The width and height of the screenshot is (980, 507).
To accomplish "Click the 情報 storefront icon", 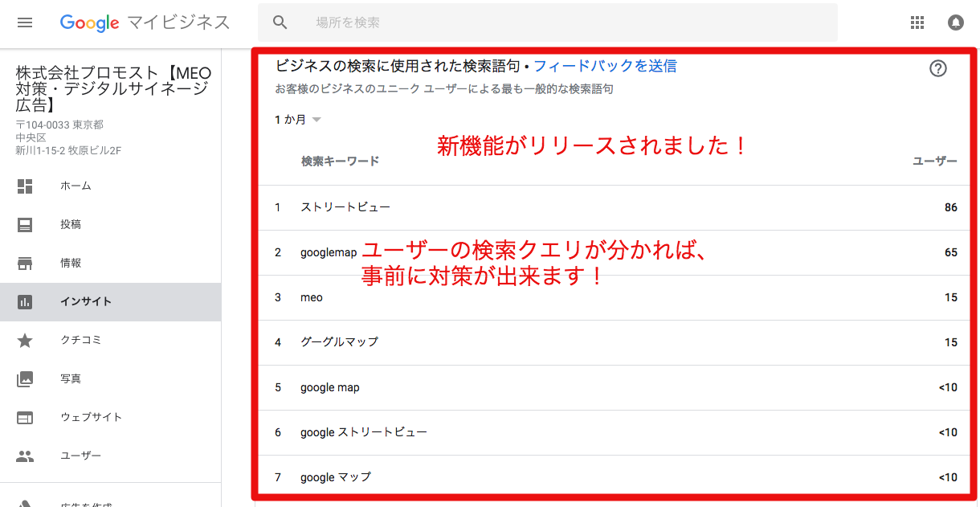I will pos(25,263).
